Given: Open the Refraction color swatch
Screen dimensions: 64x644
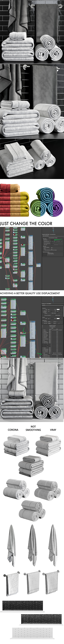Looking at the screenshot, I should pos(58,310).
